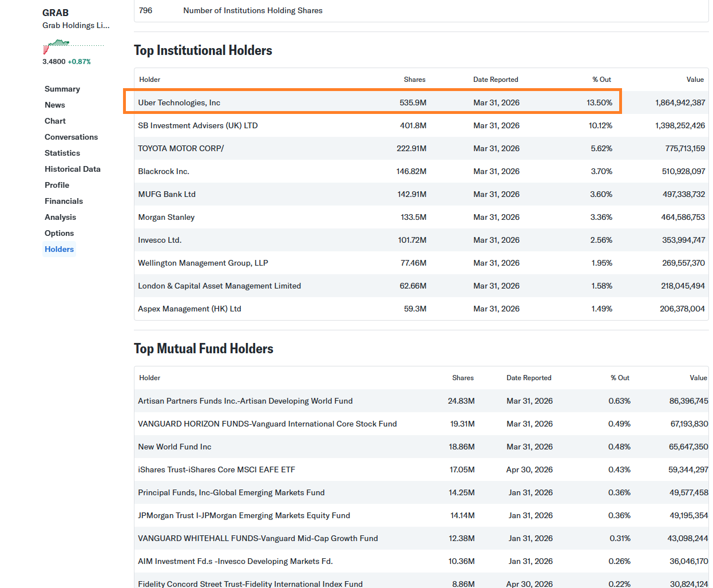Viewport: 713px width, 588px height.
Task: Open Statistics from the sidebar
Action: (62, 153)
